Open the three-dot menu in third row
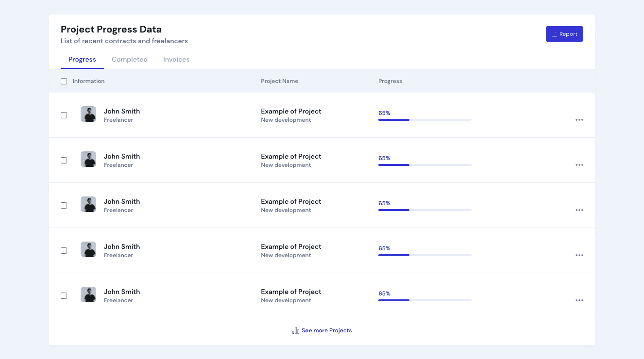This screenshot has width=644, height=359. coord(579,210)
